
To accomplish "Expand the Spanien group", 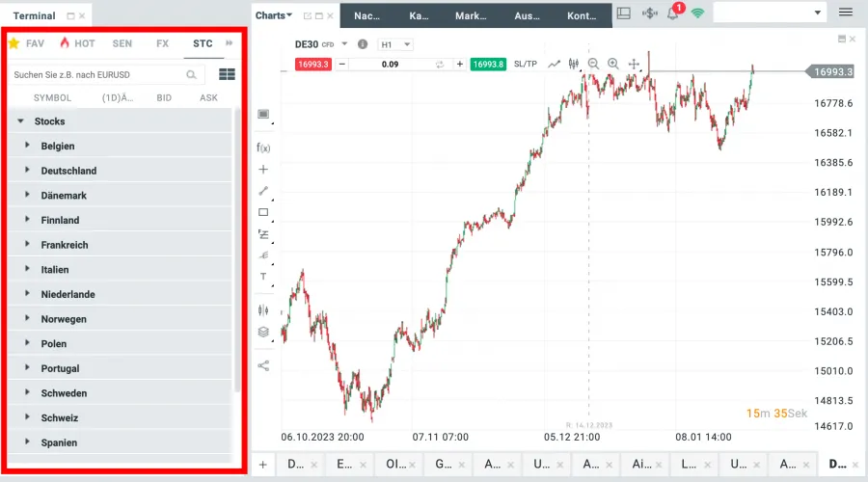I will point(27,442).
